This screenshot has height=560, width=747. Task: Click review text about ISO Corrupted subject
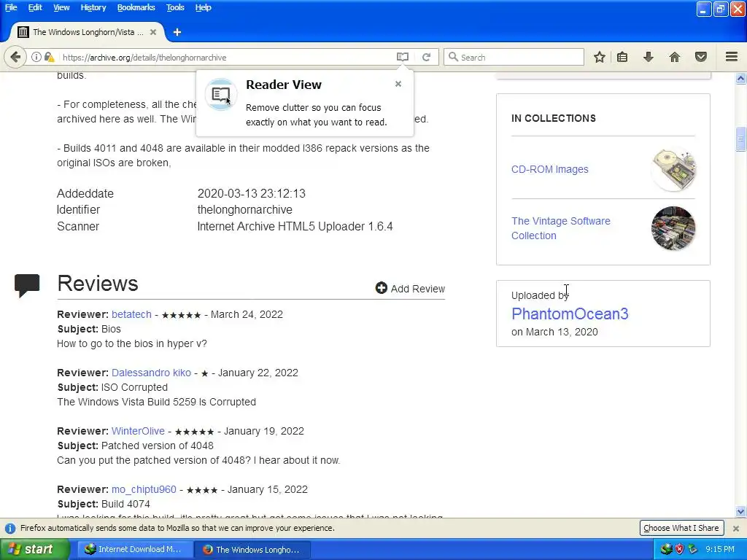[x=156, y=402]
